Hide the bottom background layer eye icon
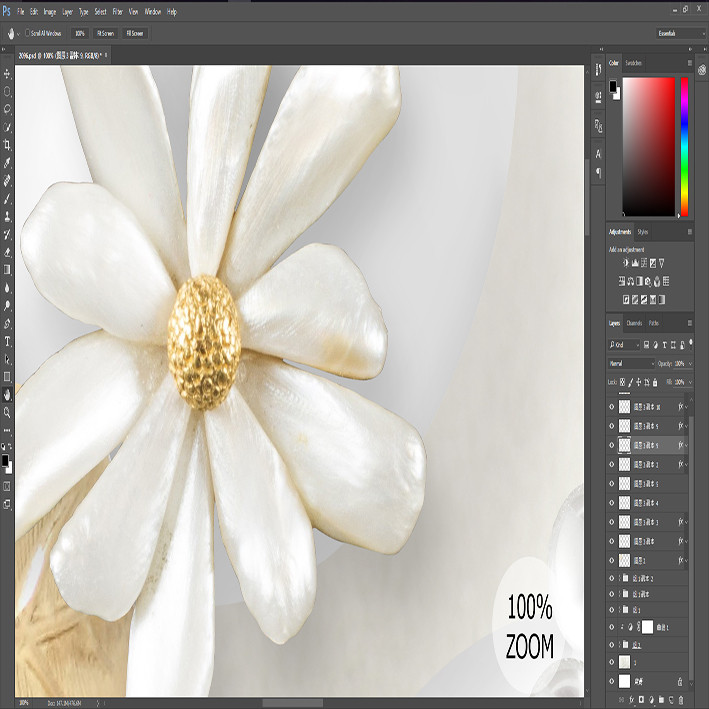 coord(612,681)
